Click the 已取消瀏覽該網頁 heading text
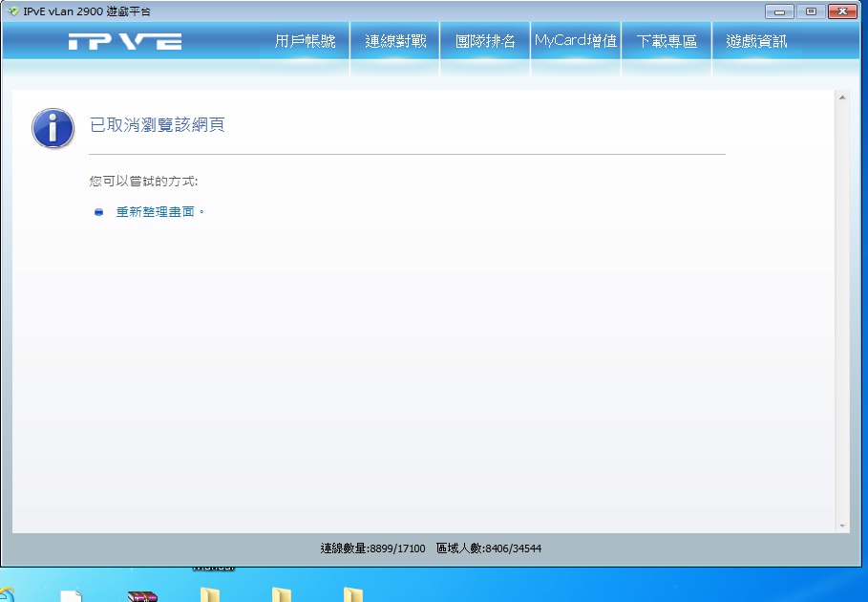868x602 pixels. (x=158, y=124)
